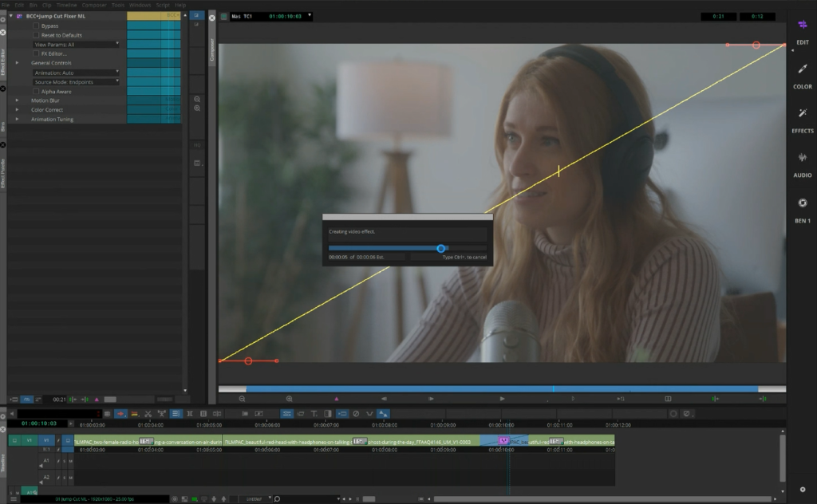Open the Source Mode: Endpoints dropdown
This screenshot has height=504, width=817.
[76, 82]
